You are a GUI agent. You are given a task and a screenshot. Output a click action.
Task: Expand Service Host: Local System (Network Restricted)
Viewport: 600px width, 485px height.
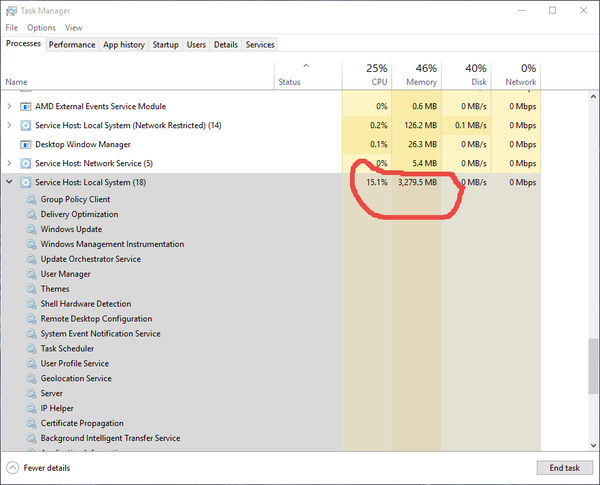click(10, 125)
